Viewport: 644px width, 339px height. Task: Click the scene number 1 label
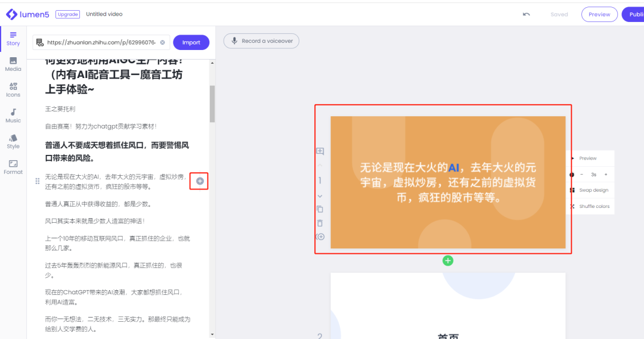[x=320, y=181]
